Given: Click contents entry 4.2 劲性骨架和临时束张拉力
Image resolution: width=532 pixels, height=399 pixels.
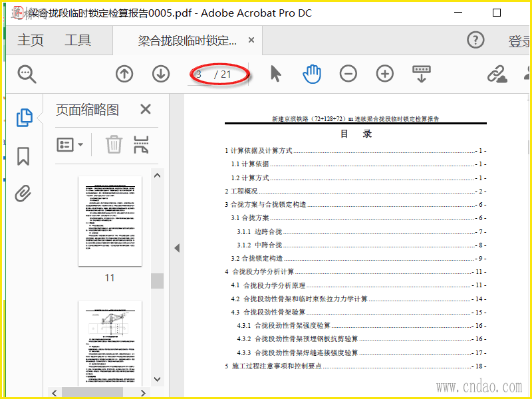Looking at the screenshot, I should (x=358, y=299).
